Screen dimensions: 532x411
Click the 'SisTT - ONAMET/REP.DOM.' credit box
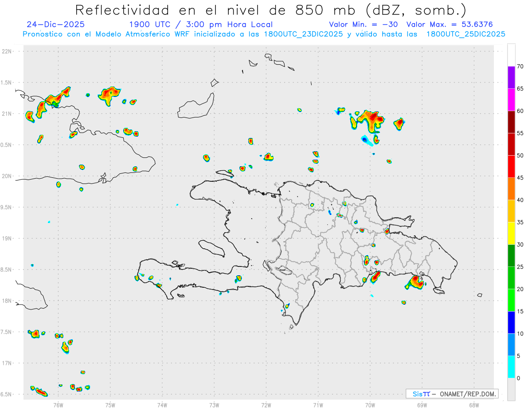coord(452,394)
